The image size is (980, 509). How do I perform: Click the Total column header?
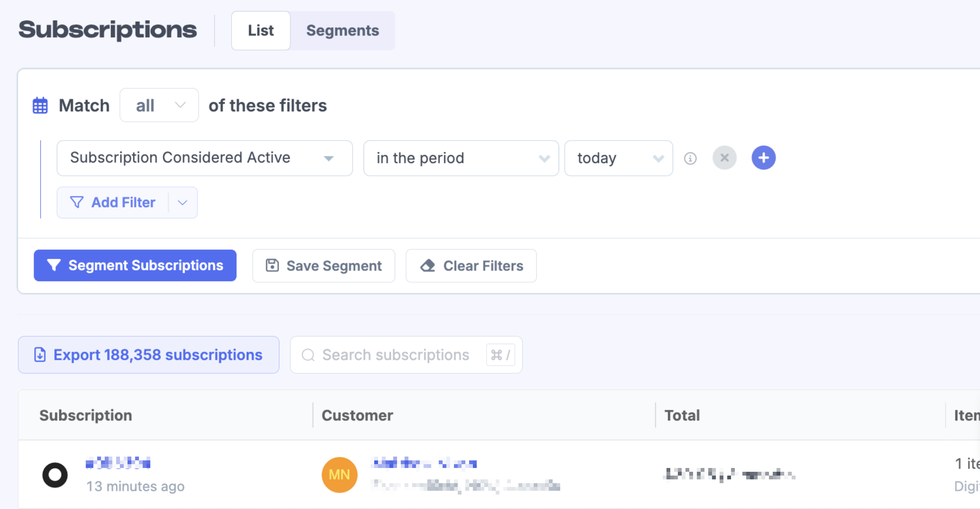[x=682, y=415]
